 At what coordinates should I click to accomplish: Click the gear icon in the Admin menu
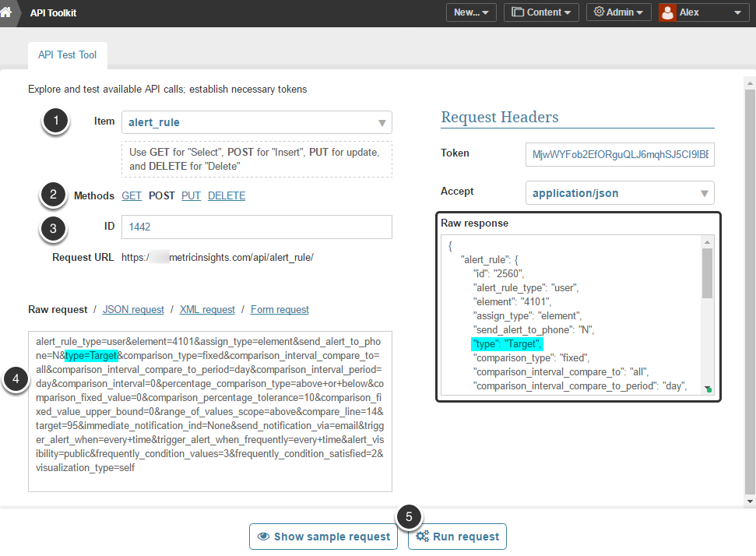(599, 12)
